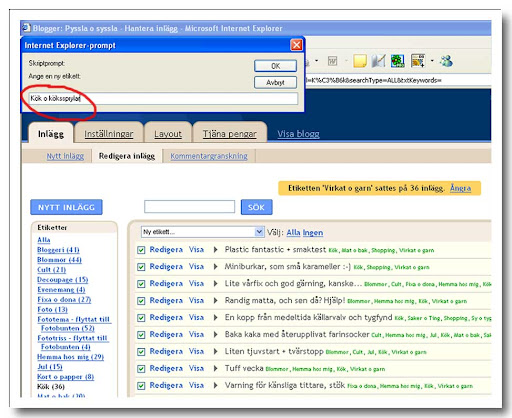Cancel the prompt with Avbryt

(x=275, y=82)
